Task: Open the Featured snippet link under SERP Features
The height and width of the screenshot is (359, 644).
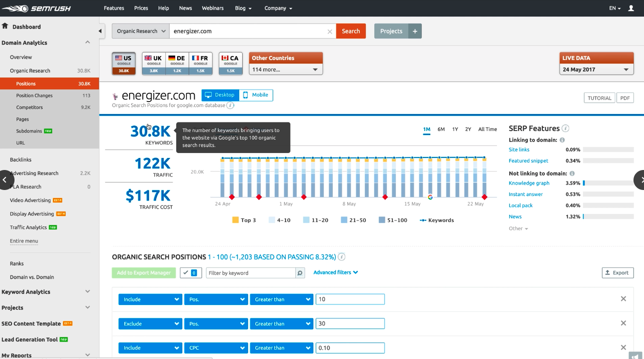Action: coord(528,160)
